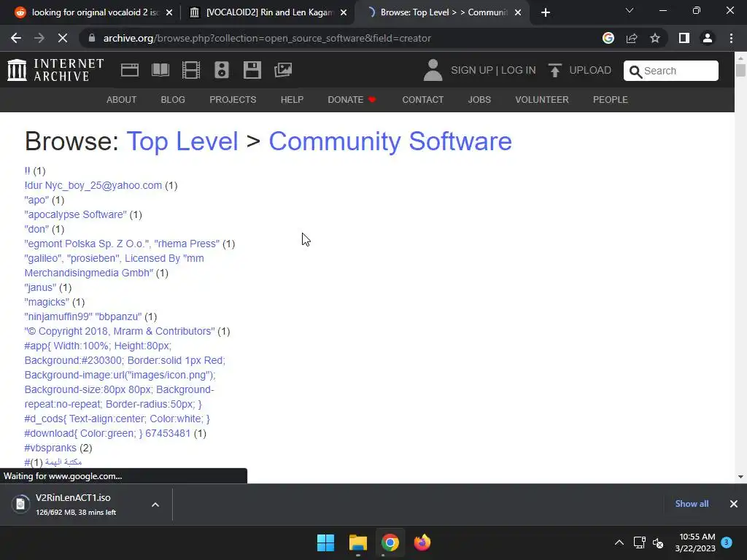The height and width of the screenshot is (560, 747).
Task: Open the VOLUNTEER menu item
Action: (x=542, y=99)
